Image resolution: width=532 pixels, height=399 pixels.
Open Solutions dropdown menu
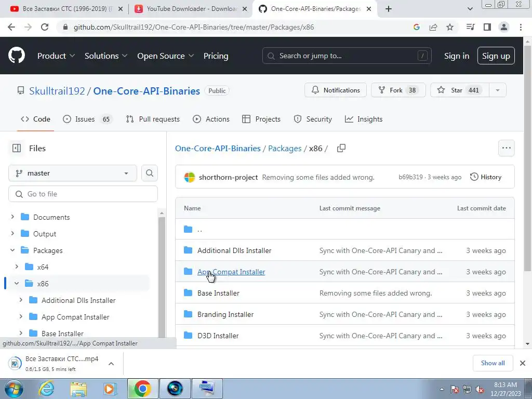coord(106,56)
